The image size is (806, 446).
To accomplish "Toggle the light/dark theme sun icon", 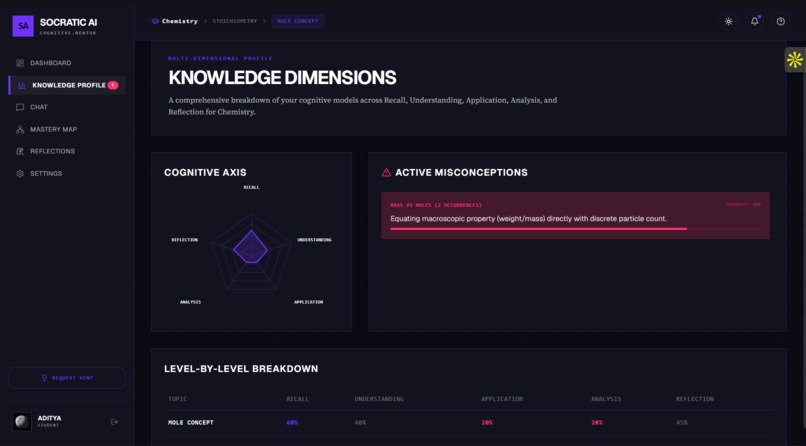I will [728, 22].
